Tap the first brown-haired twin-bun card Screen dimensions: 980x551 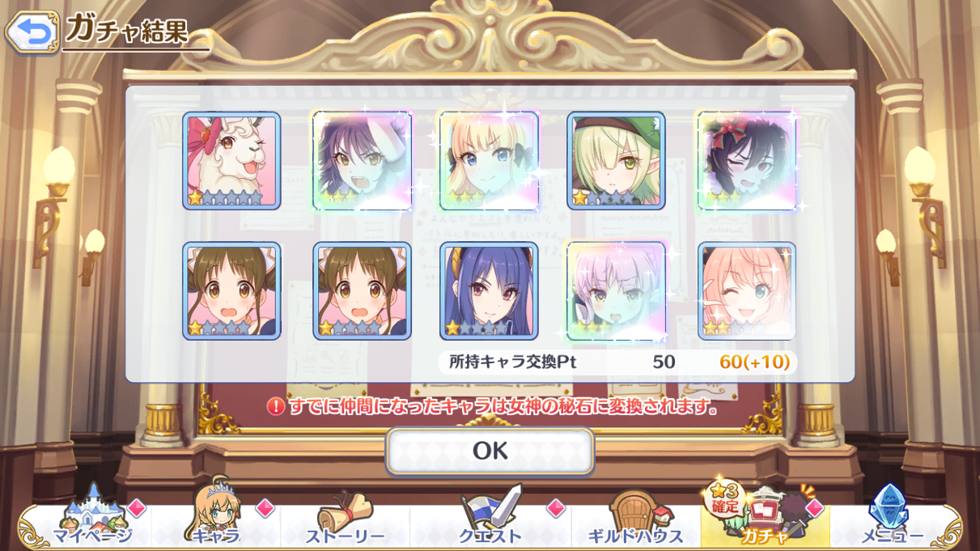point(231,291)
